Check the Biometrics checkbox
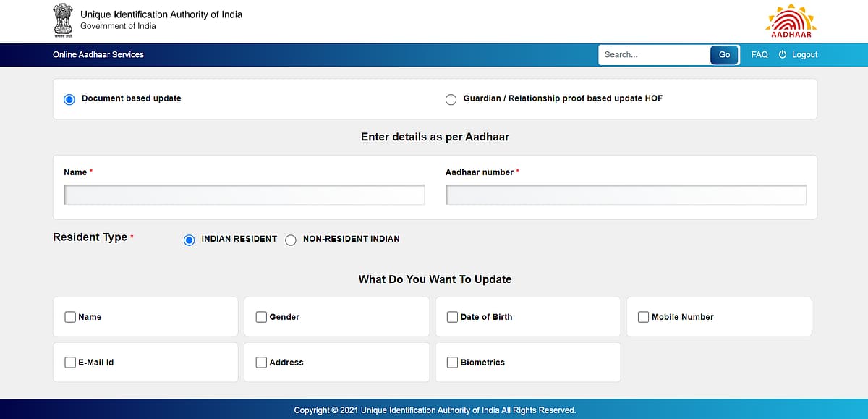Viewport: 868px width, 419px height. pyautogui.click(x=452, y=363)
